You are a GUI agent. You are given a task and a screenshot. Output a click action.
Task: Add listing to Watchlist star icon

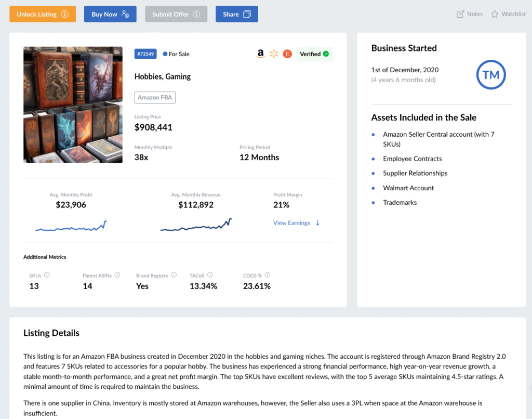click(495, 14)
